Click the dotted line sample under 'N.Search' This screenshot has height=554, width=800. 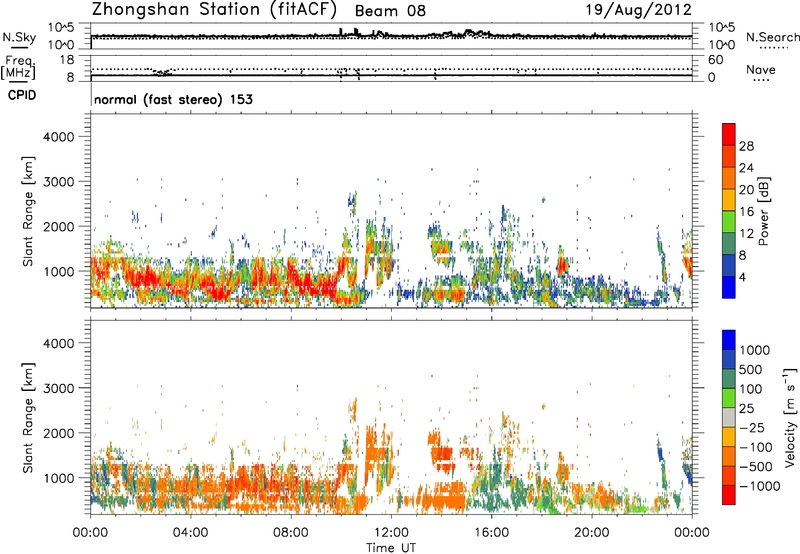[x=774, y=47]
